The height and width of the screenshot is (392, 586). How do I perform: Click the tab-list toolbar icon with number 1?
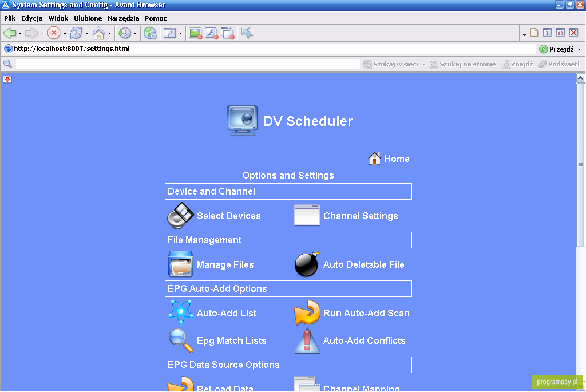click(548, 33)
